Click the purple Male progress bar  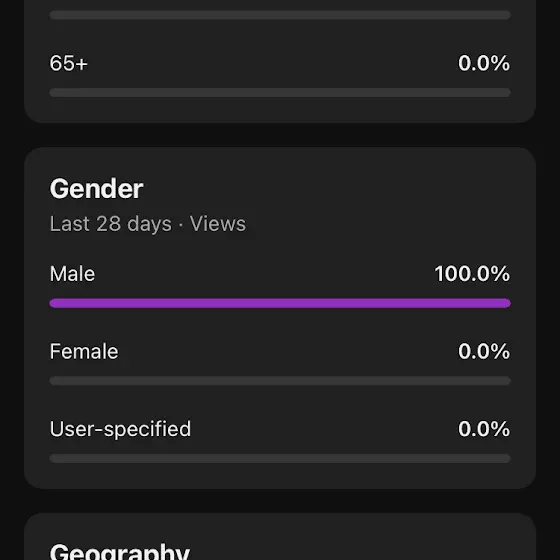(x=280, y=303)
